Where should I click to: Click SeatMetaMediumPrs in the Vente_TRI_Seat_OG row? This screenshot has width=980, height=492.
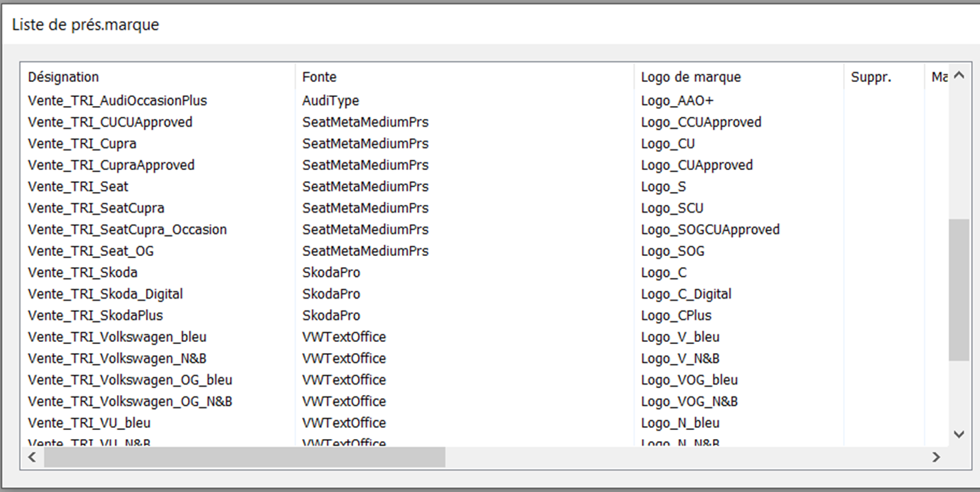point(365,250)
